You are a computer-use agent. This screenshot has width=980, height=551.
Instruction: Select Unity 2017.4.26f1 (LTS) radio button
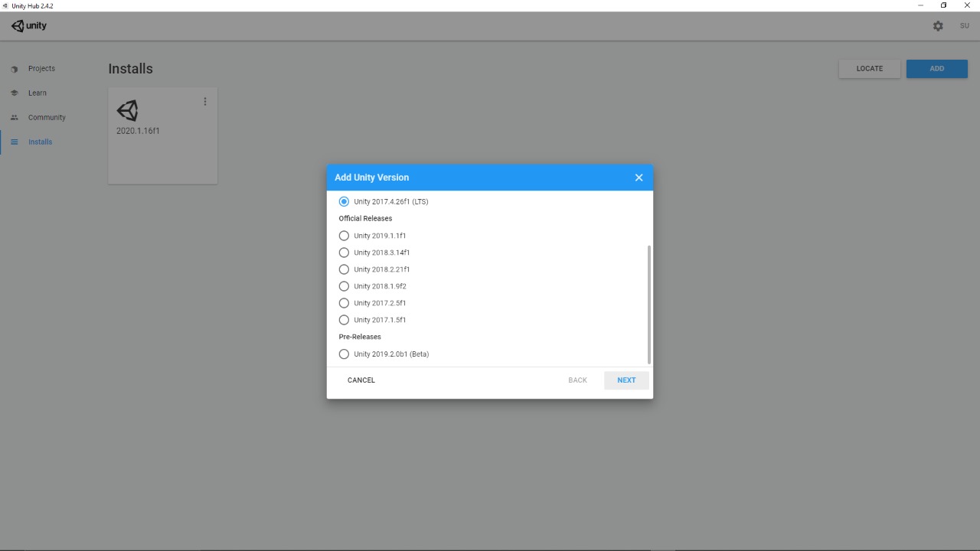point(344,202)
